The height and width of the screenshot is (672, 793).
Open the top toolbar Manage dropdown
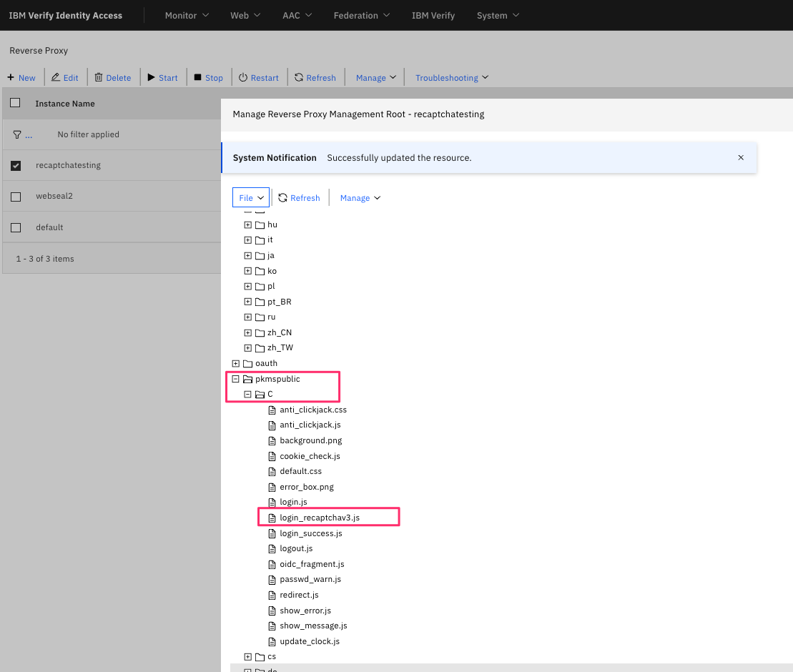pyautogui.click(x=376, y=78)
